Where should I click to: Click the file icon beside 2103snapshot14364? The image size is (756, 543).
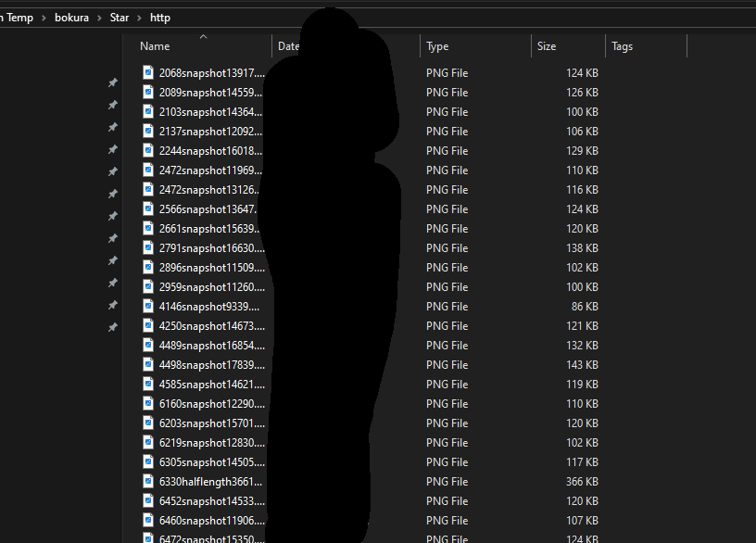click(148, 112)
